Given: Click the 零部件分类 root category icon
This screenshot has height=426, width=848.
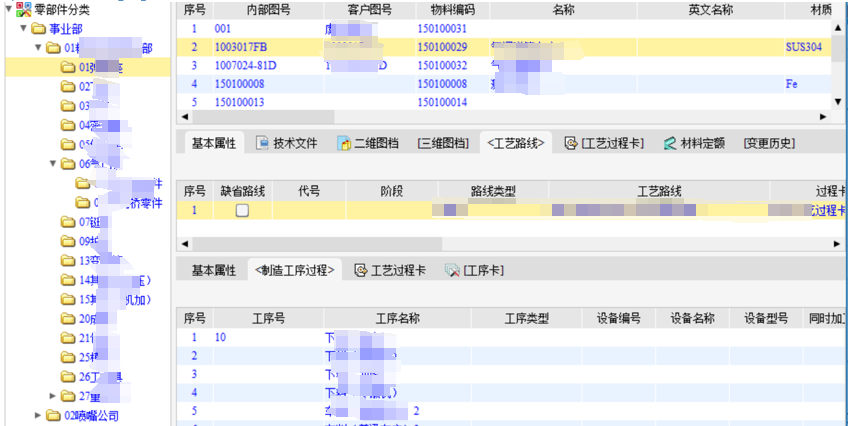Looking at the screenshot, I should click(24, 9).
